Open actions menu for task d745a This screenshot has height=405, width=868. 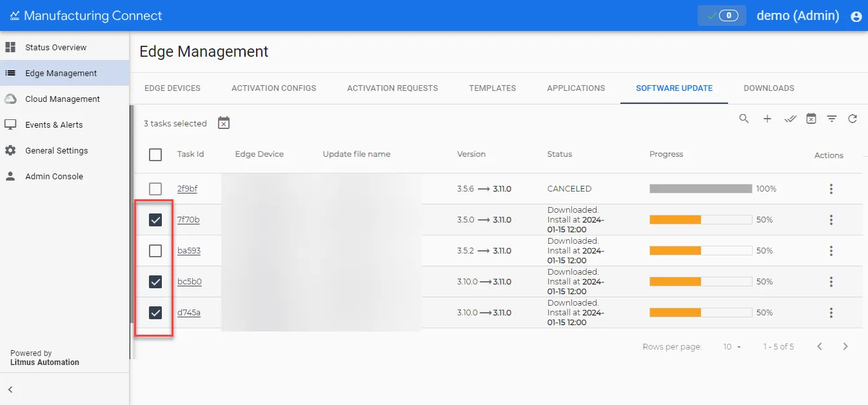click(831, 313)
